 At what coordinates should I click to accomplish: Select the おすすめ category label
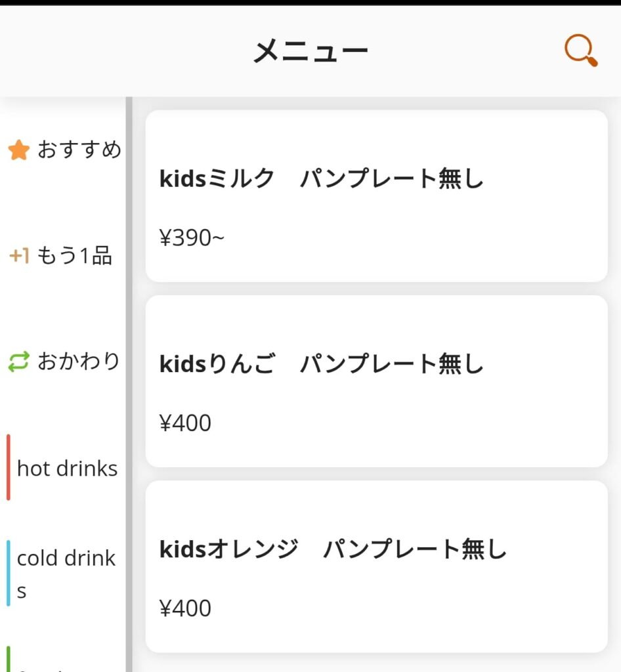(79, 150)
